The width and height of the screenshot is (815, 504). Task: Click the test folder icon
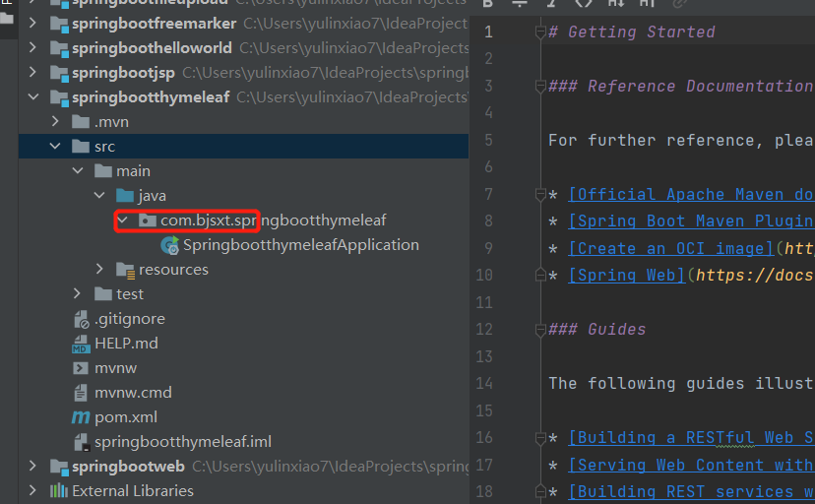(103, 294)
